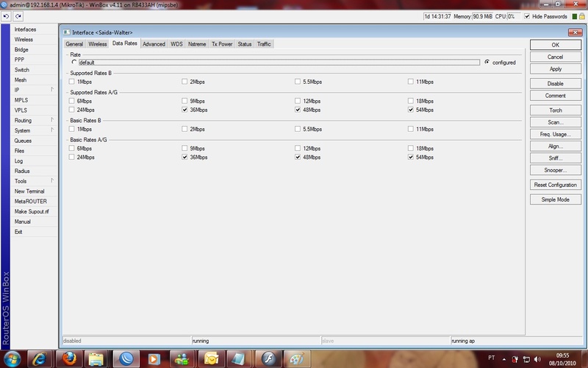Open Windows Live Messenger from taskbar
Image resolution: width=588 pixels, height=368 pixels.
tap(182, 359)
